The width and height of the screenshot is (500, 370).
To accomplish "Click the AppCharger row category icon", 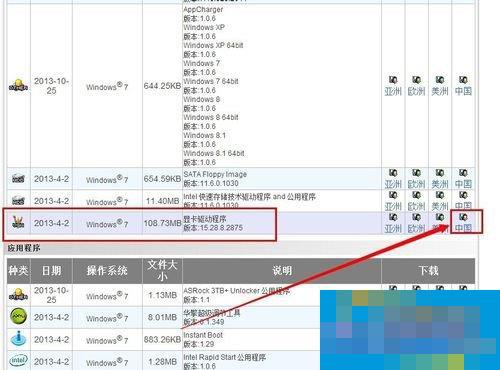I will [18, 86].
